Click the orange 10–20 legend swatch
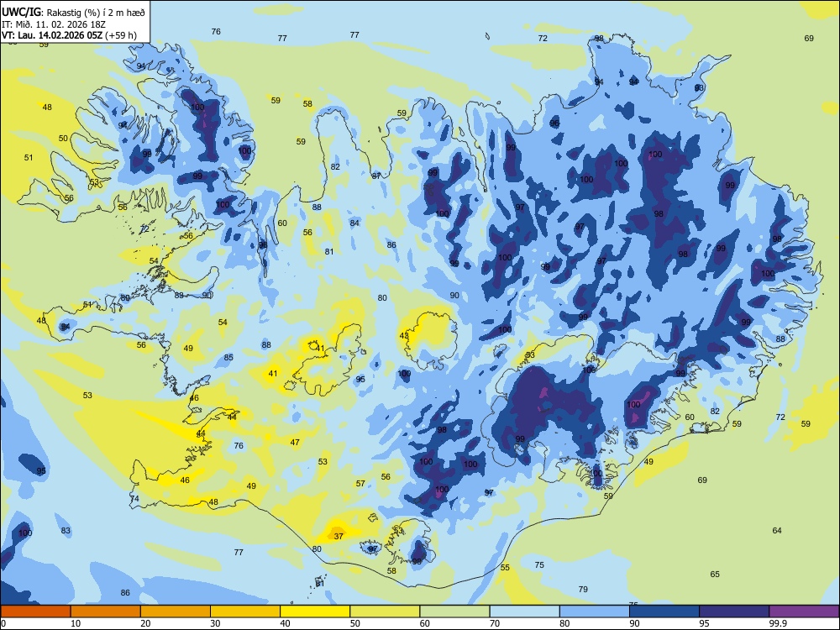Viewport: 840px width, 630px height. [106, 612]
